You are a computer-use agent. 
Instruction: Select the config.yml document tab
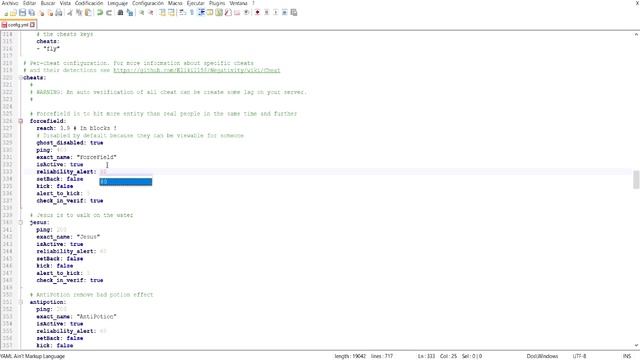click(x=18, y=25)
